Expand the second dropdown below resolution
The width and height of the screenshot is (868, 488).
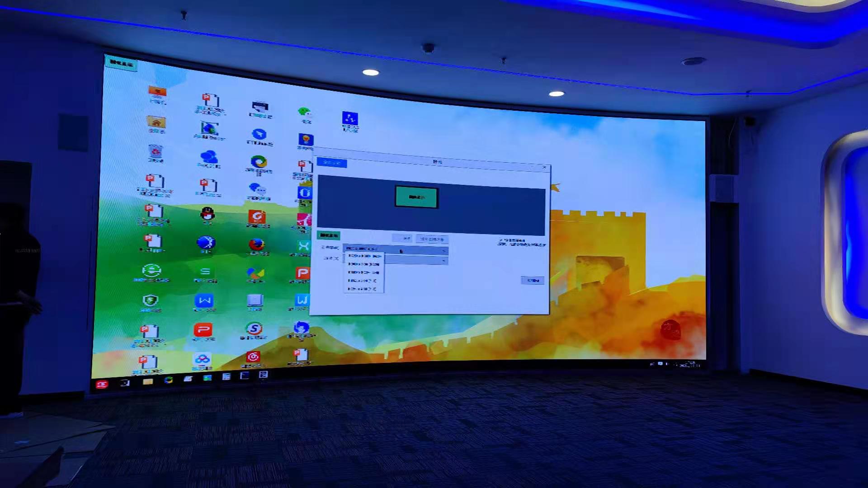[x=444, y=261]
